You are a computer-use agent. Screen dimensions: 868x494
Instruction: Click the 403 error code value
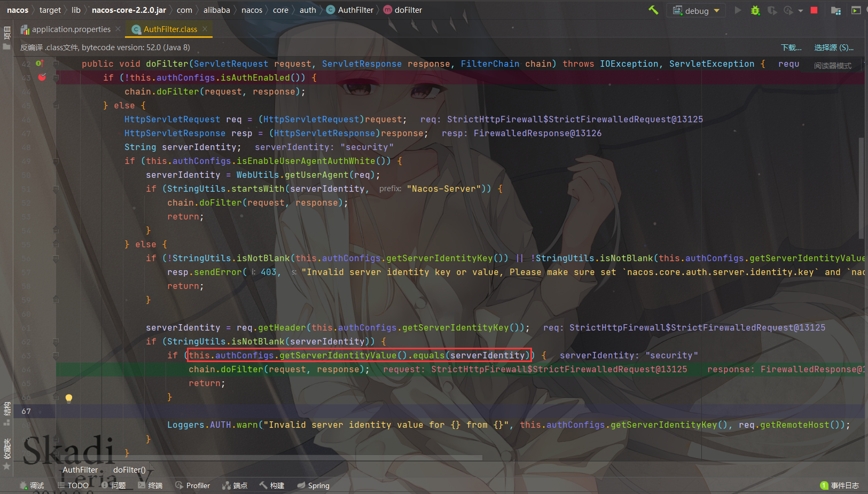pyautogui.click(x=269, y=272)
